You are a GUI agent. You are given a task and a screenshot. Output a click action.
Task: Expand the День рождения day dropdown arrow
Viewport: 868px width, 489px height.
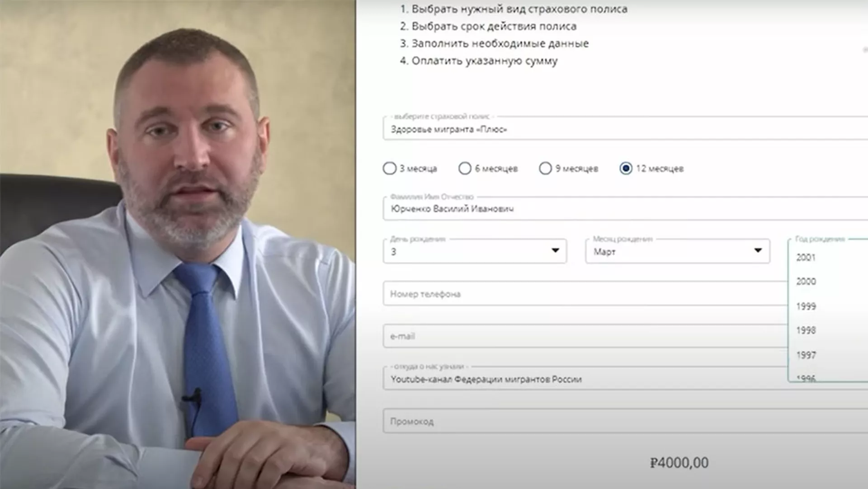click(x=555, y=250)
